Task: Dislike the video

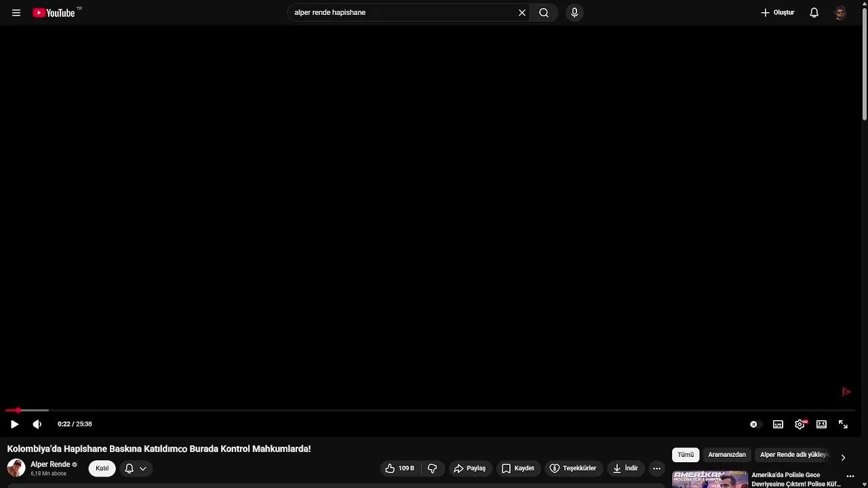Action: (x=432, y=468)
